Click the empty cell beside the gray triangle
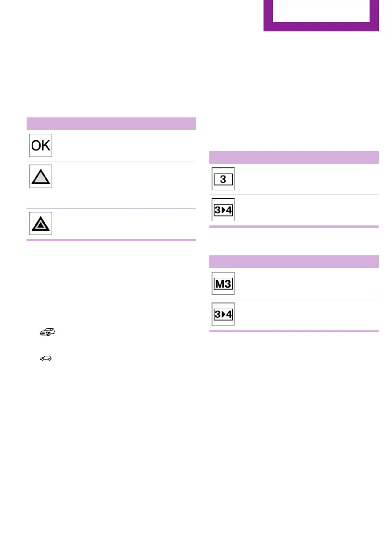392x557 pixels. [x=124, y=185]
